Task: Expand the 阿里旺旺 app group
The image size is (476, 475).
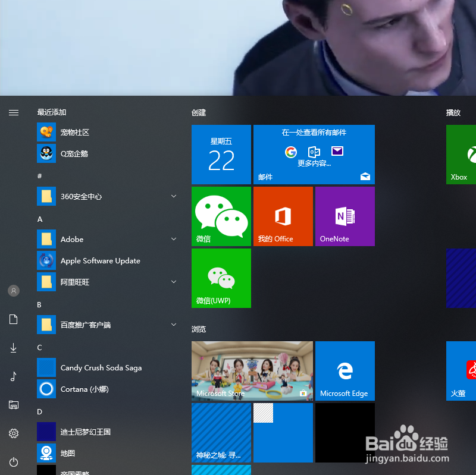Action: [173, 282]
